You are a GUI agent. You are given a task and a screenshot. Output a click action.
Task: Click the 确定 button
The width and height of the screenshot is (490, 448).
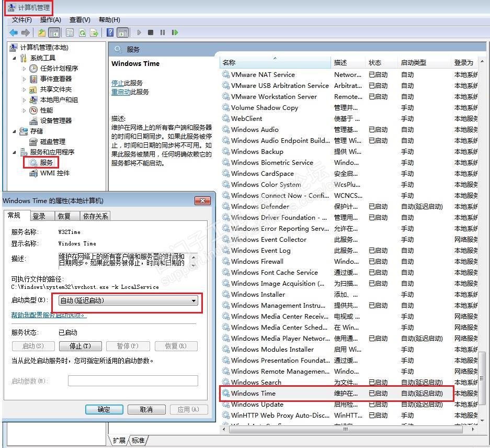(x=104, y=409)
